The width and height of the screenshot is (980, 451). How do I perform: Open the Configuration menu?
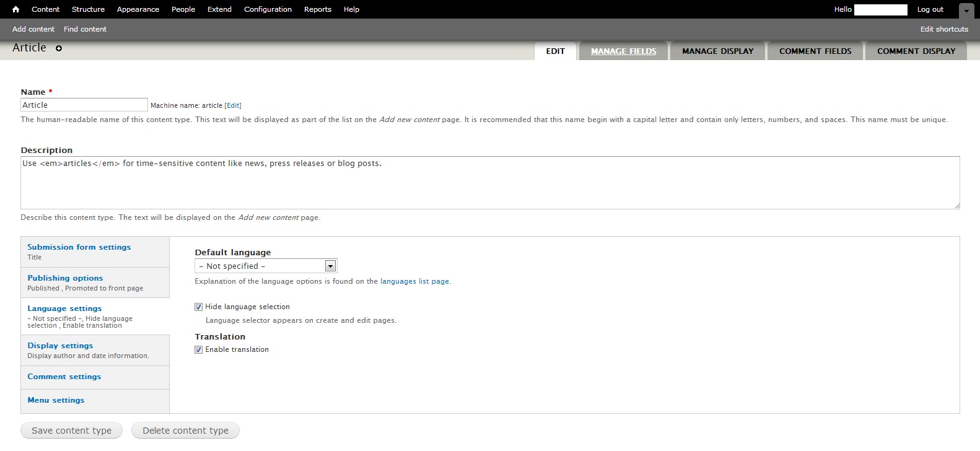tap(268, 9)
